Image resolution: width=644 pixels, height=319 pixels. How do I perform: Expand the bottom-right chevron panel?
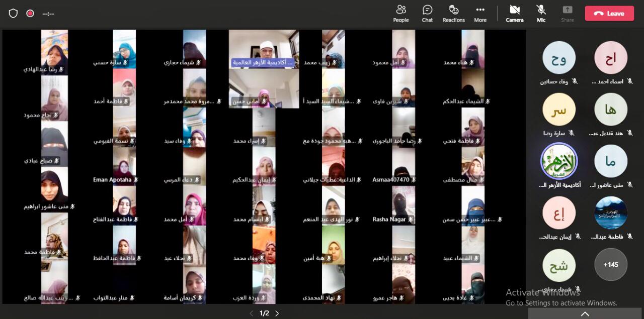[x=585, y=314]
